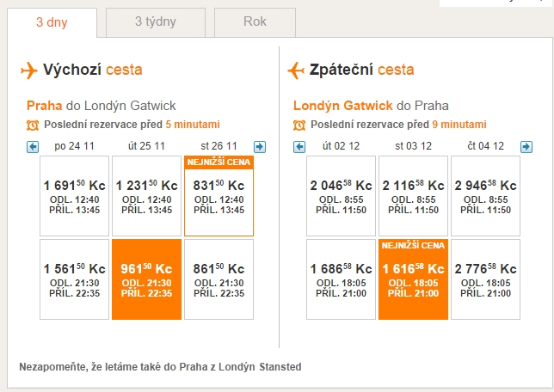Choose 1 691 Kc flight departing 12:40 Monday
This screenshot has height=392, width=554.
[75, 196]
